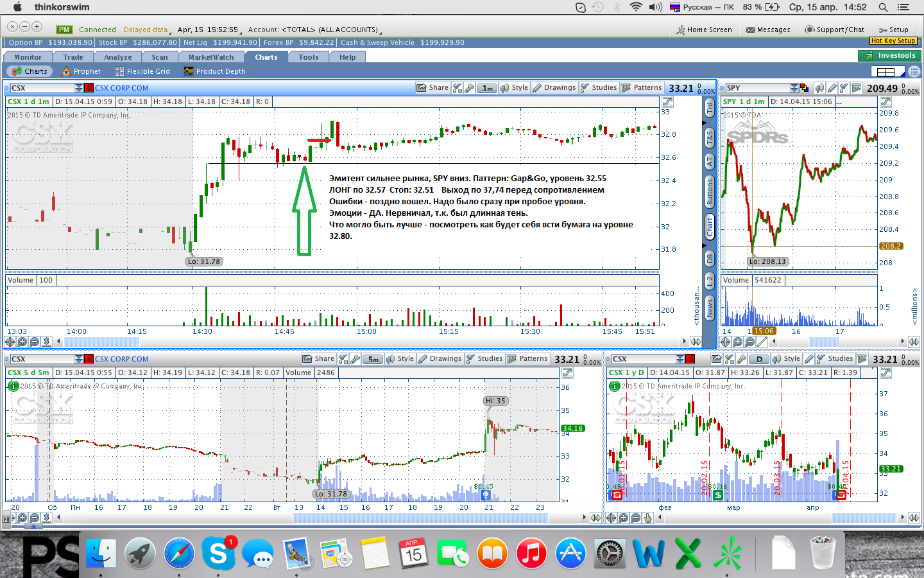Toggle the Trd side panel button
This screenshot has height=578, width=924.
click(710, 108)
